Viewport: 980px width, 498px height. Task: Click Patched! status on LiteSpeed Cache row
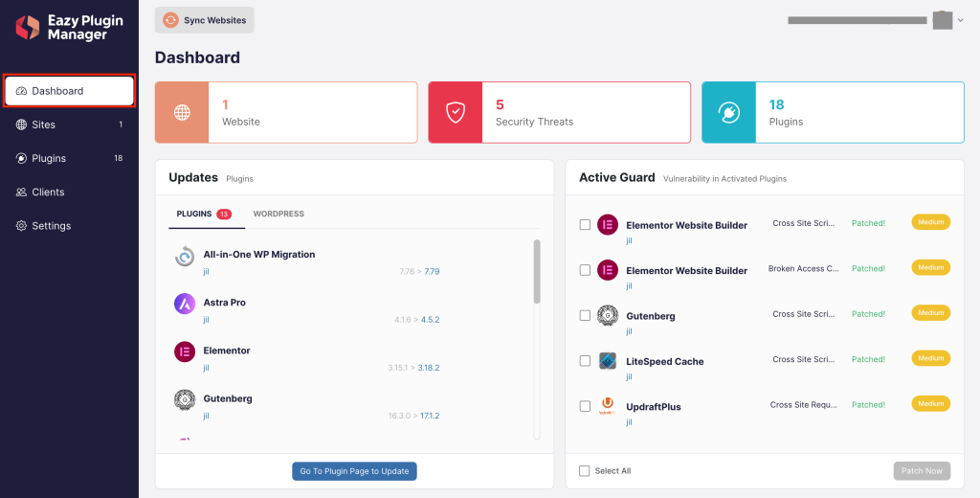pyautogui.click(x=869, y=359)
